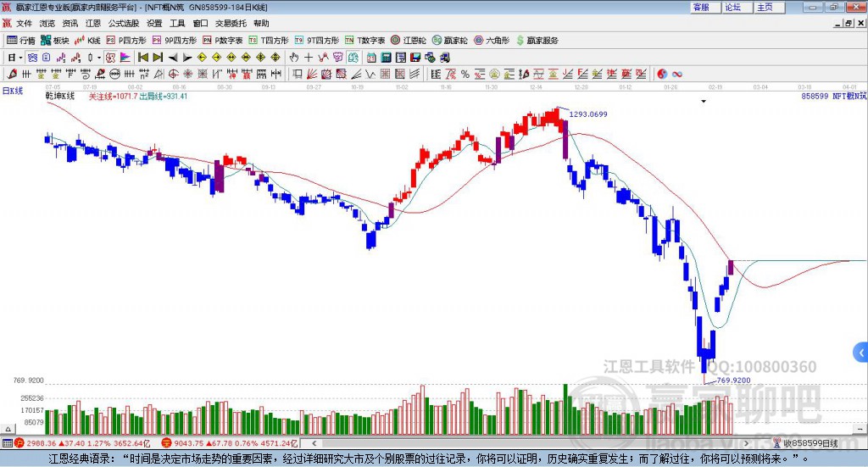Toggle the colored flag indicator icon
The height and width of the screenshot is (467, 868).
coord(125,58)
